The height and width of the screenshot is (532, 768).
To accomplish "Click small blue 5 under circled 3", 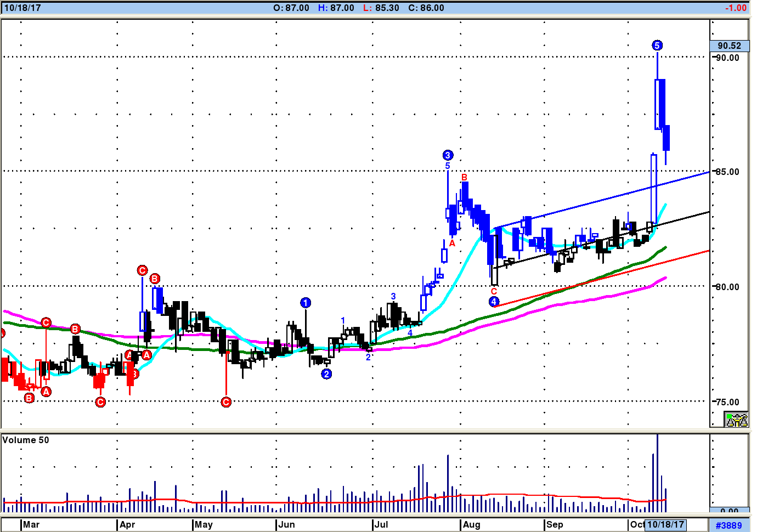I will point(448,166).
